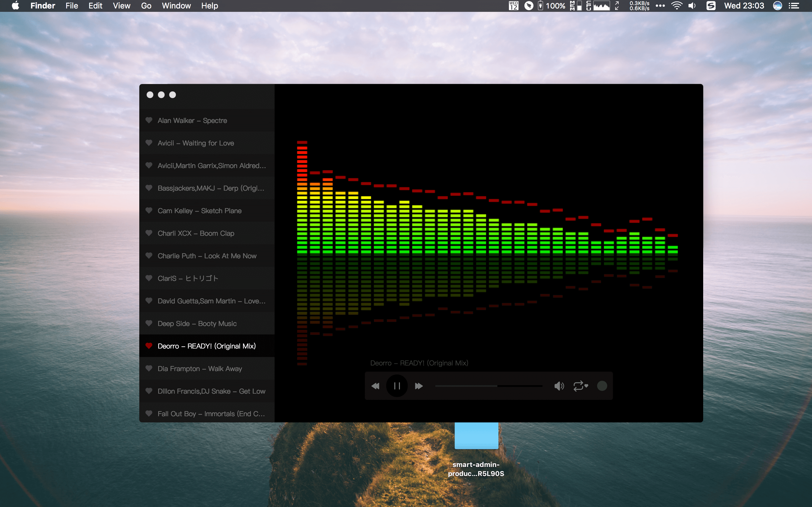Skip to the previous track

376,386
